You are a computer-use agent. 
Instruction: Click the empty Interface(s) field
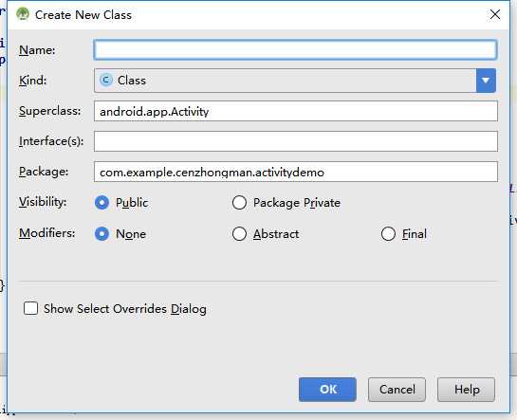(296, 141)
